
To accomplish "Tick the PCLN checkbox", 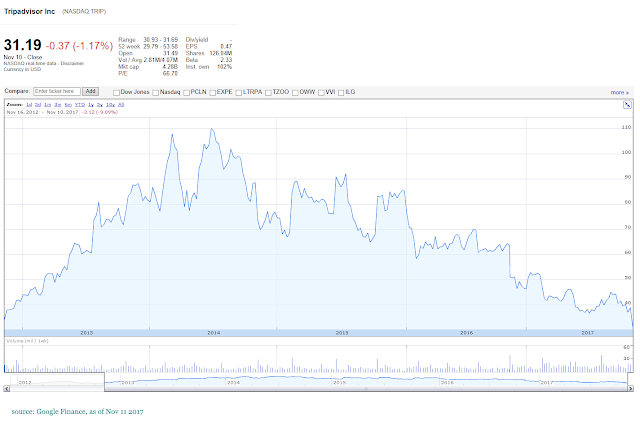I will 187,93.
